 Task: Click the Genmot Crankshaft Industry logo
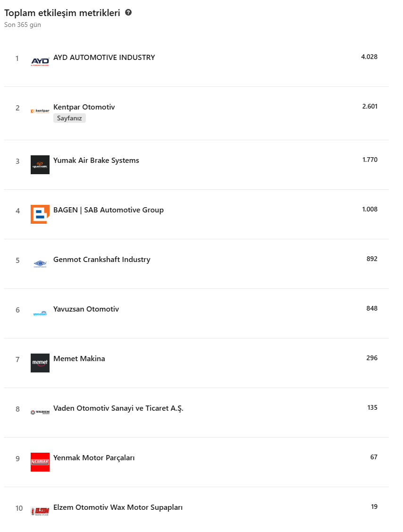40,264
